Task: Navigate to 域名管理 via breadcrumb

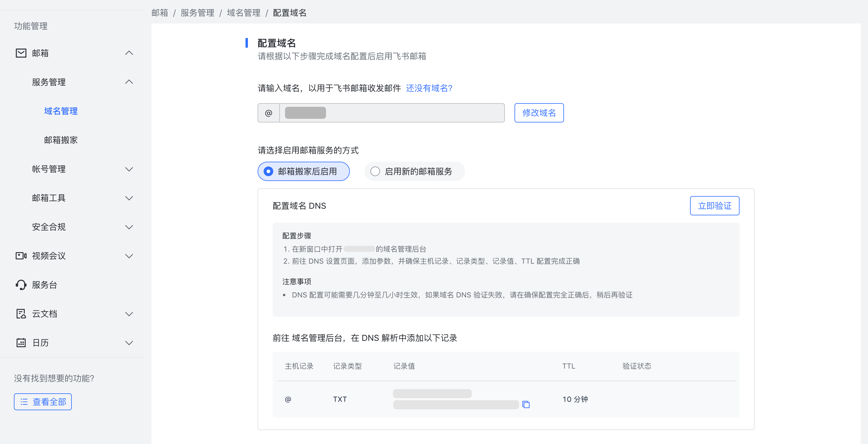Action: [x=244, y=13]
